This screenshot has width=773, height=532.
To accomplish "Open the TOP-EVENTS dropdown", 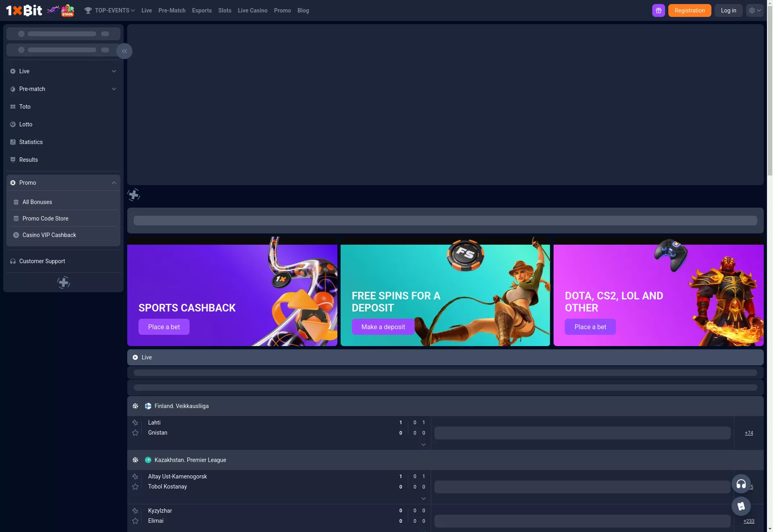I will click(110, 10).
